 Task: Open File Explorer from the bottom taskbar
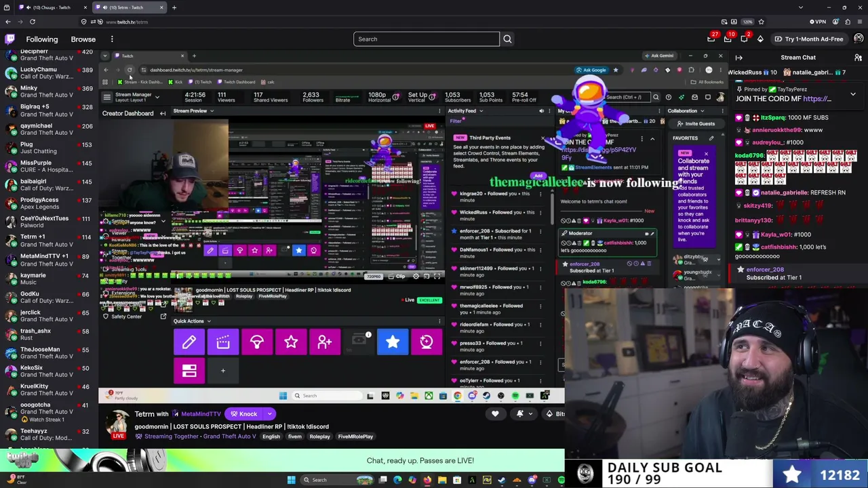(442, 480)
